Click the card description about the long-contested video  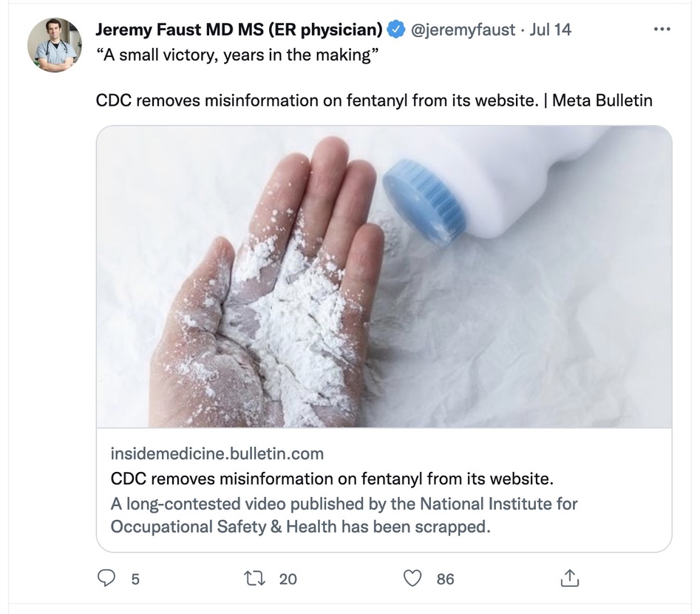pos(344,516)
